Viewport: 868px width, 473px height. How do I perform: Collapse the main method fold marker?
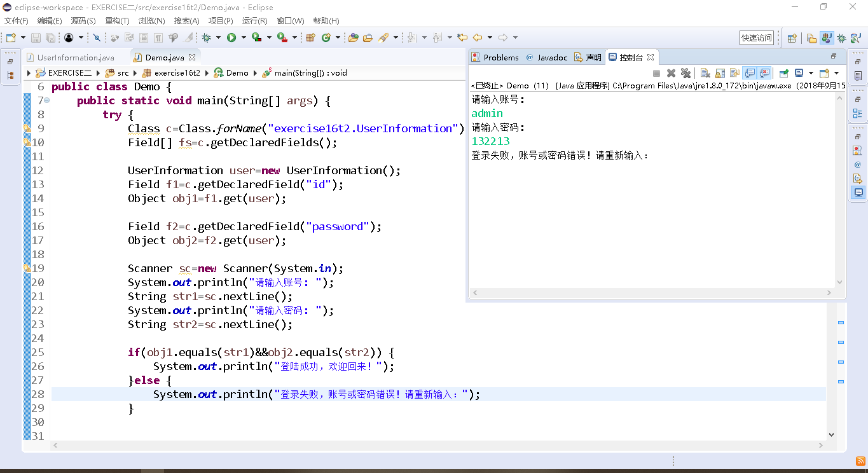(48, 100)
